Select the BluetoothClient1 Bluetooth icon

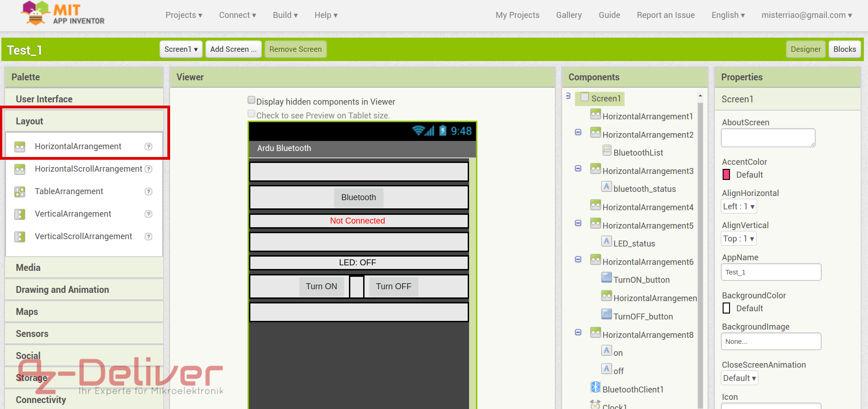point(595,387)
